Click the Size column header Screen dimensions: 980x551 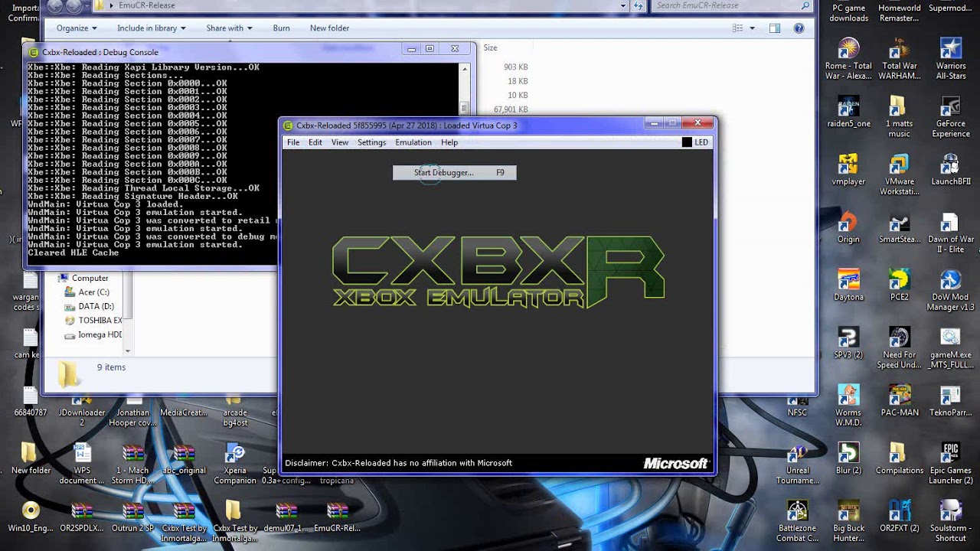tap(490, 47)
